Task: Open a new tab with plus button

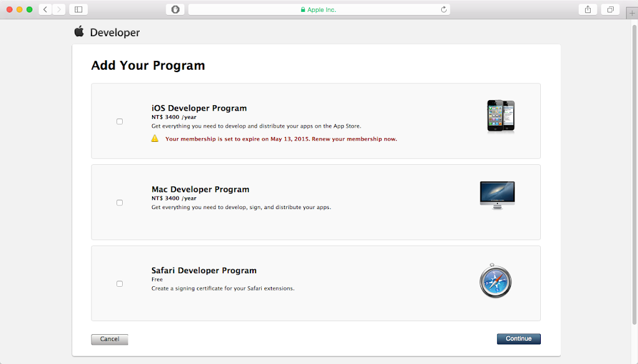Action: tap(632, 15)
